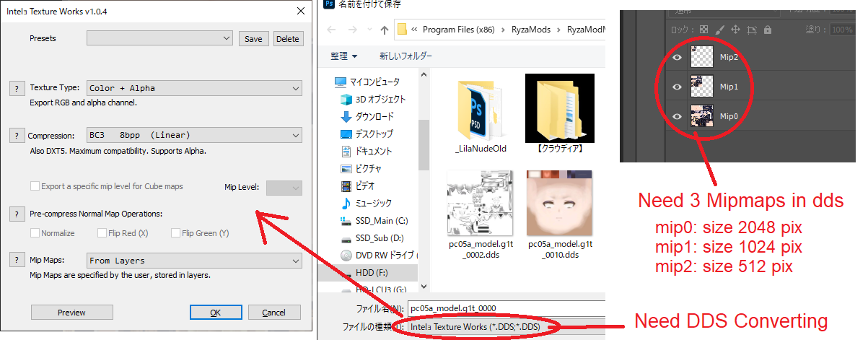
Task: Click the Preview button
Action: (71, 313)
